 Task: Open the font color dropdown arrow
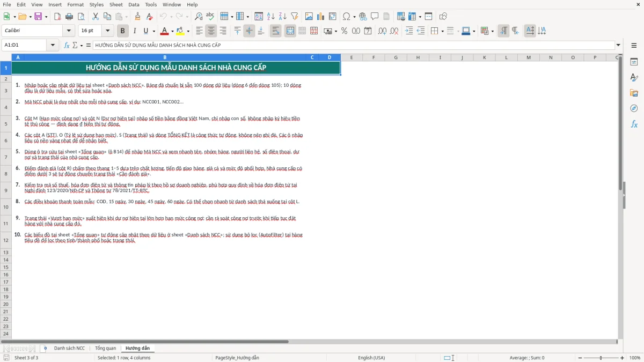click(x=172, y=31)
